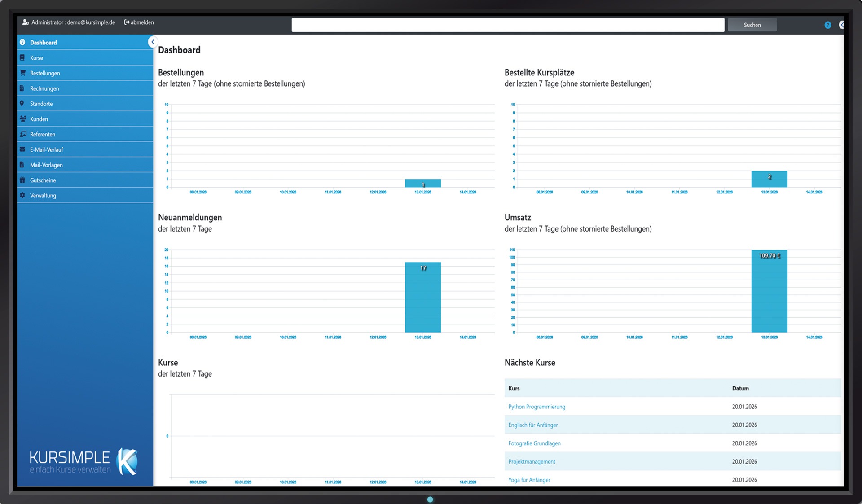Click the blue help question mark icon
This screenshot has height=504, width=862.
tap(827, 25)
